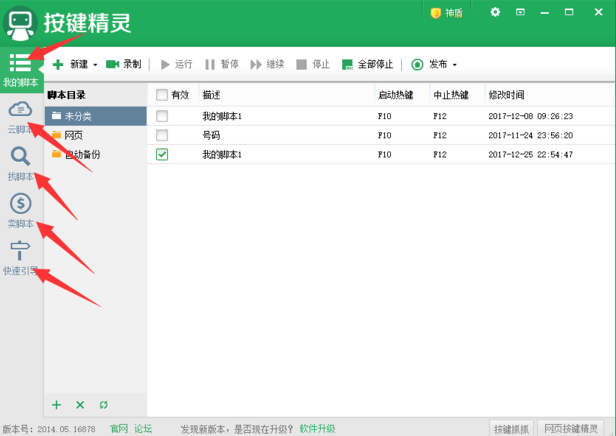This screenshot has width=616, height=436.
Task: Click timestamp 2017-11-24 23:56:20
Action: pyautogui.click(x=530, y=135)
